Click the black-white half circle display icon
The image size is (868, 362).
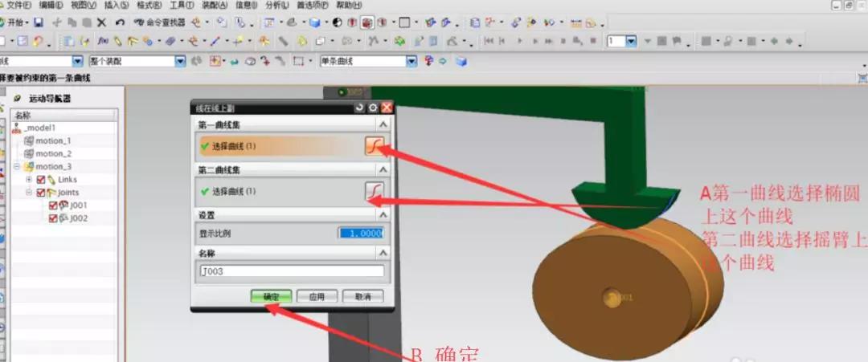click(x=337, y=22)
